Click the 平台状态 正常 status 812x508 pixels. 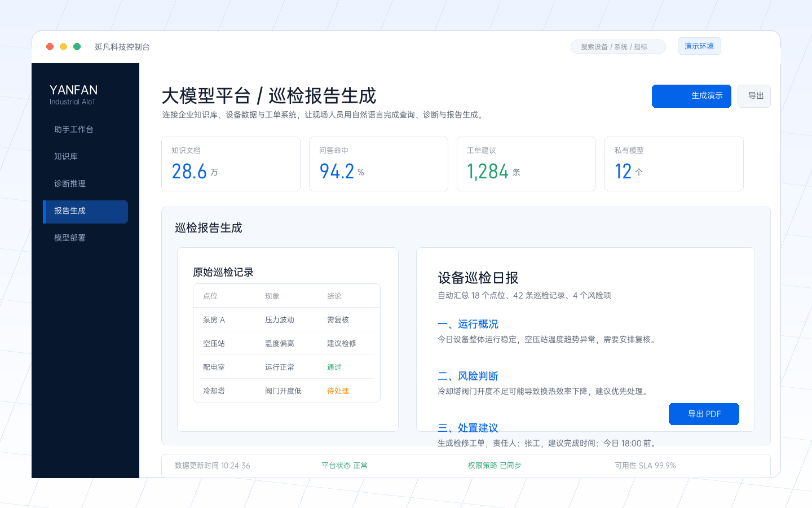coord(345,466)
